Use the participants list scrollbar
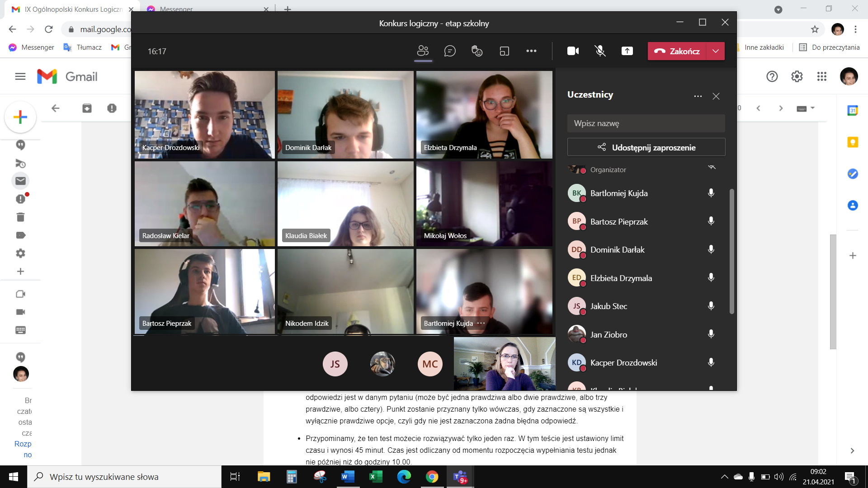The image size is (868, 488). [731, 251]
